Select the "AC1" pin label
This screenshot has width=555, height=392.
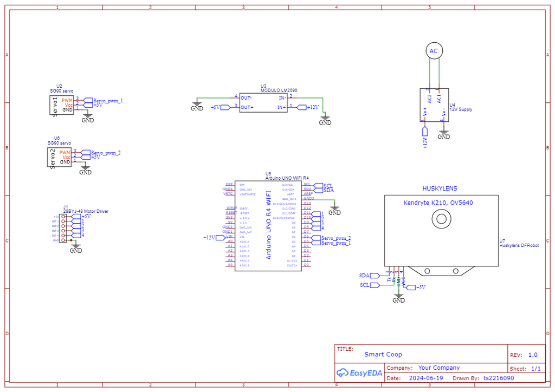click(x=439, y=99)
